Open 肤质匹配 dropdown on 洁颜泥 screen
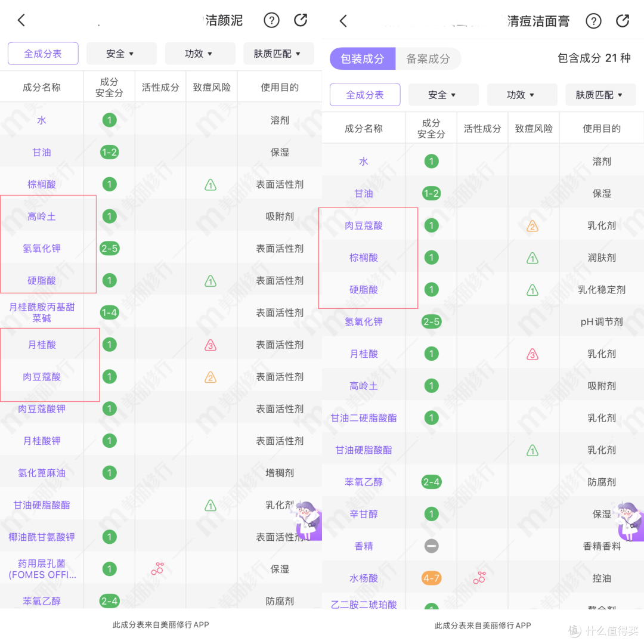This screenshot has width=644, height=644. (x=278, y=54)
